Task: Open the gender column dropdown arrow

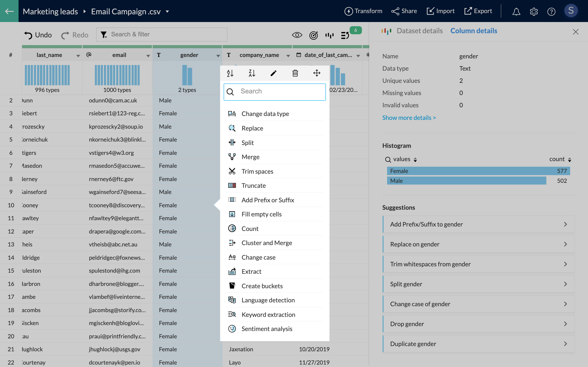Action: 218,56
